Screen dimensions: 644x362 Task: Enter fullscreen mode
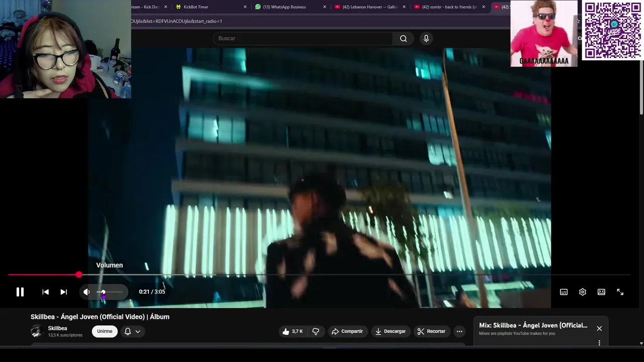point(620,292)
